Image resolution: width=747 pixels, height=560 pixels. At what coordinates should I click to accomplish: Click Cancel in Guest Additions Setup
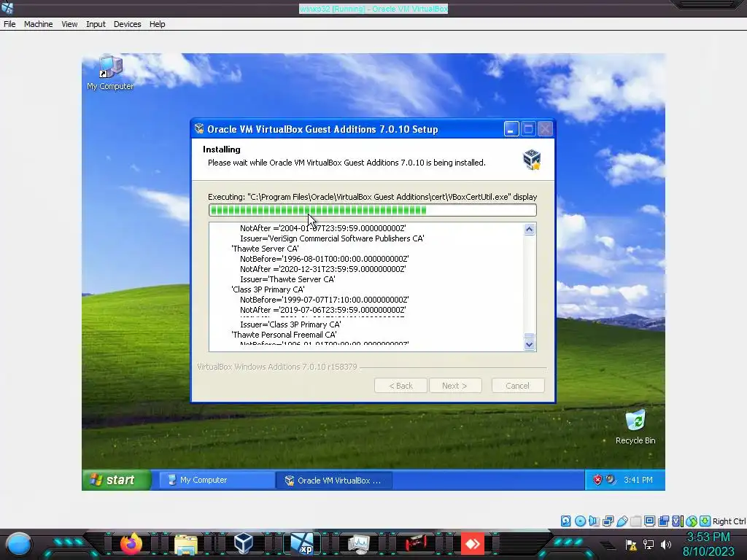[518, 386]
